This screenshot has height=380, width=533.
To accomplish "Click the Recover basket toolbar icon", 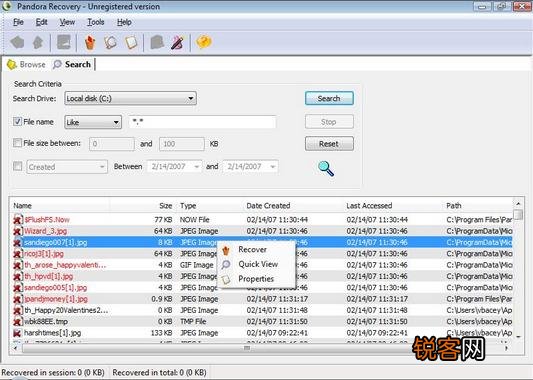I will [90, 43].
